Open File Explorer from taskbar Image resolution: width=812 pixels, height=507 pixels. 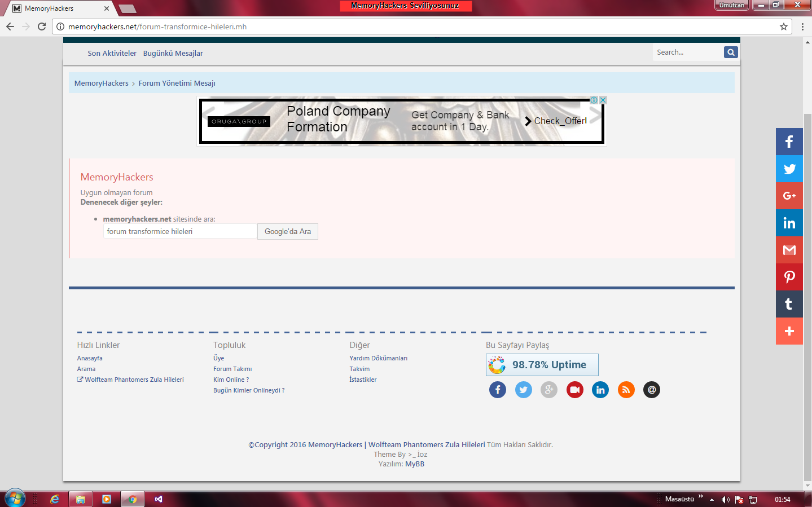(x=81, y=499)
